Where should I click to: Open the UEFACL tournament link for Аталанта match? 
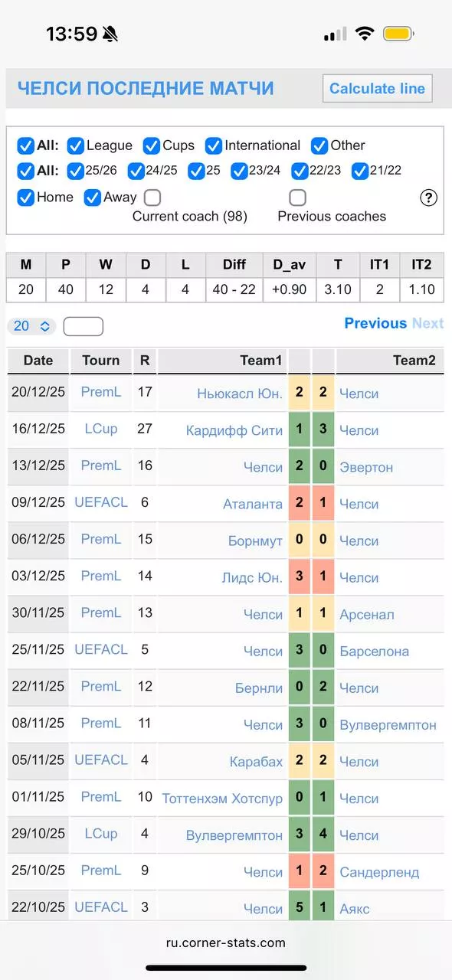point(100,502)
